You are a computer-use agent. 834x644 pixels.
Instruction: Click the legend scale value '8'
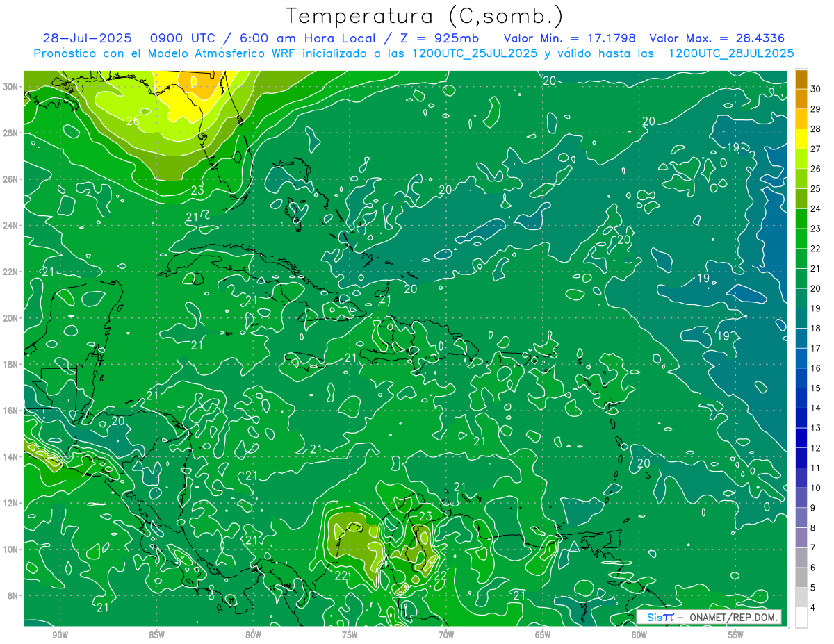coord(814,528)
